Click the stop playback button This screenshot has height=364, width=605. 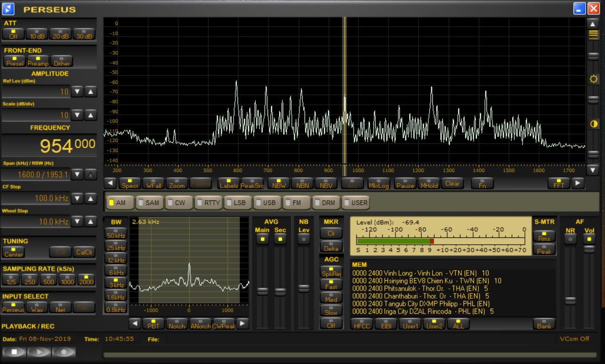pyautogui.click(x=14, y=352)
